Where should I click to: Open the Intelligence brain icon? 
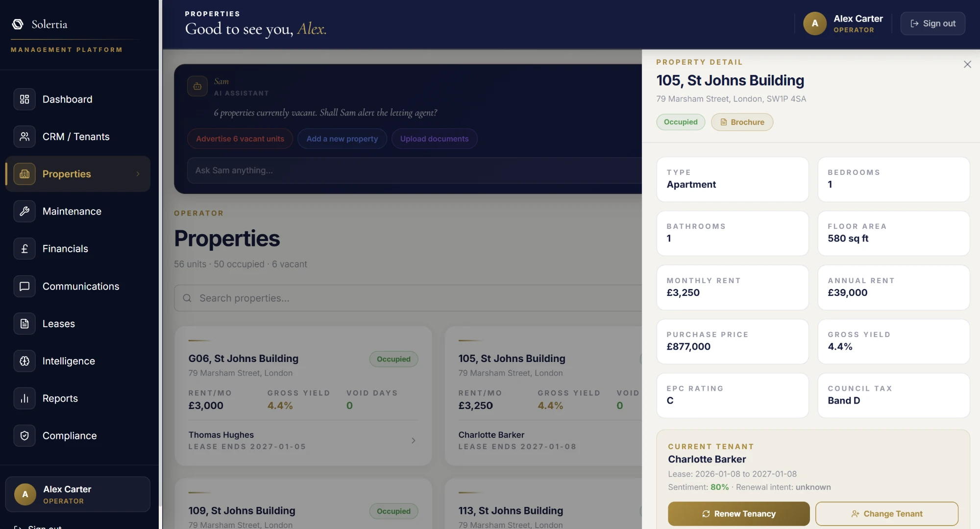tap(24, 361)
